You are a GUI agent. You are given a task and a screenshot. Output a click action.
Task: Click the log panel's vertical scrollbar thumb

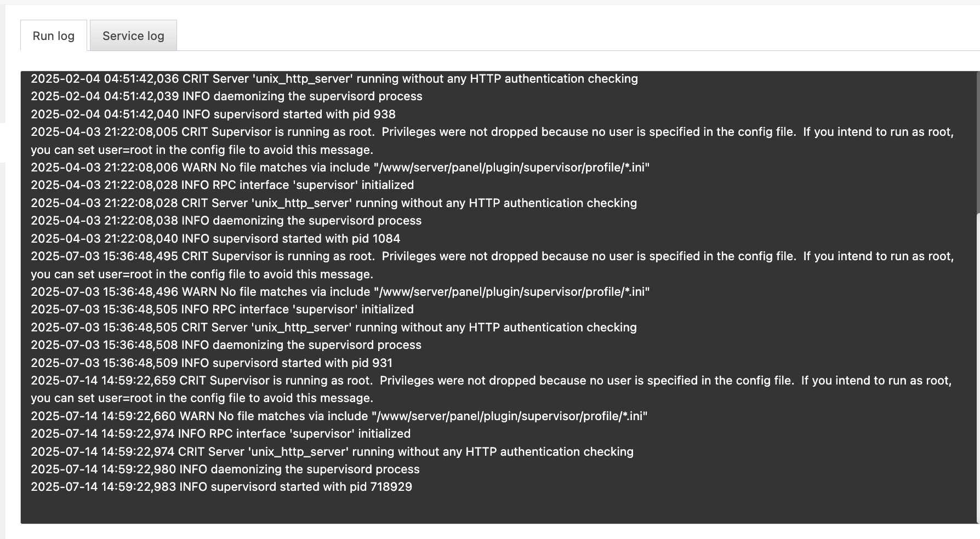tap(978, 142)
